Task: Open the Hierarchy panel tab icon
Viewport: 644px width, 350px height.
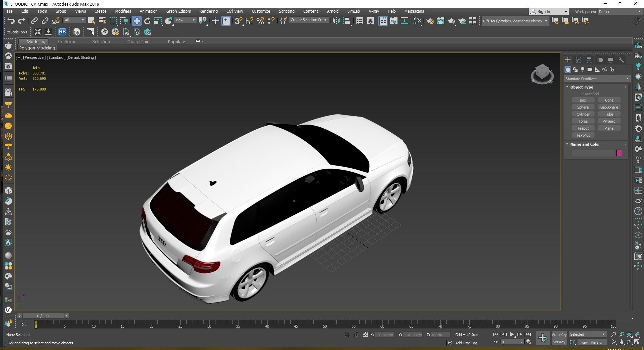Action: click(x=589, y=60)
